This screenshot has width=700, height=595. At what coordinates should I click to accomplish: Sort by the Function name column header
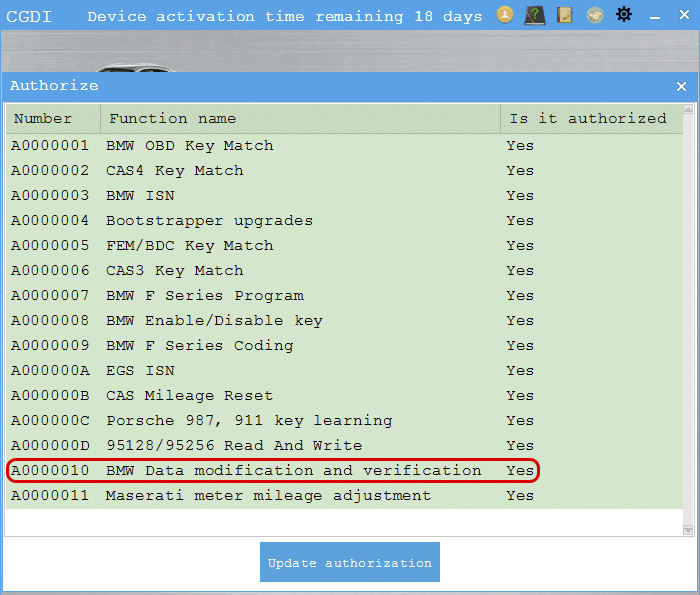point(300,119)
